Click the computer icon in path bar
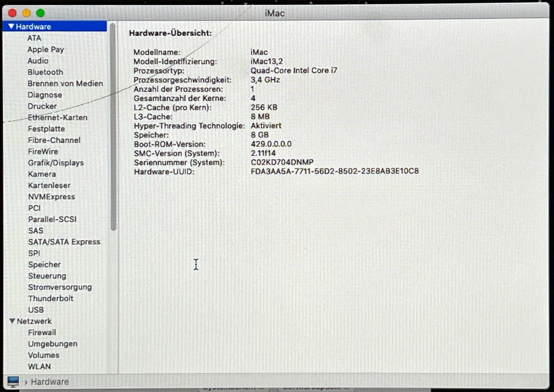 pyautogui.click(x=13, y=382)
